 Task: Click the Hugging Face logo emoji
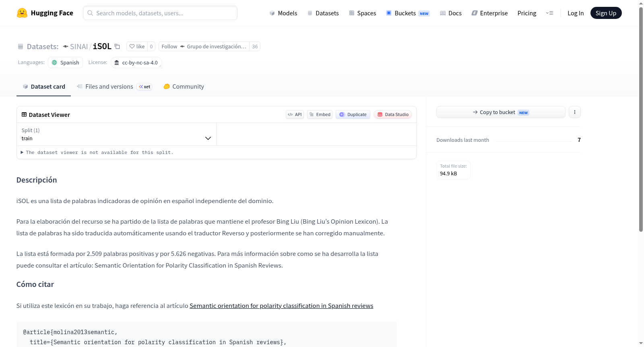pos(22,13)
